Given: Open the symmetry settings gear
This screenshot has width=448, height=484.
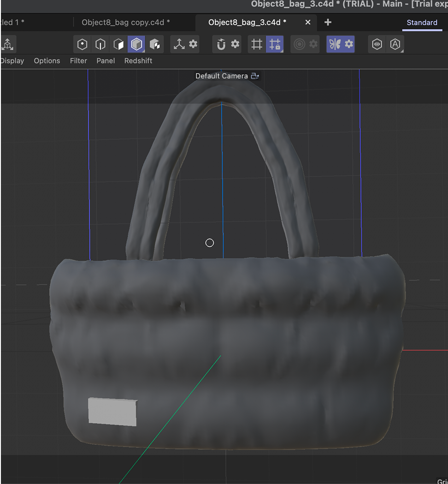Looking at the screenshot, I should (348, 44).
